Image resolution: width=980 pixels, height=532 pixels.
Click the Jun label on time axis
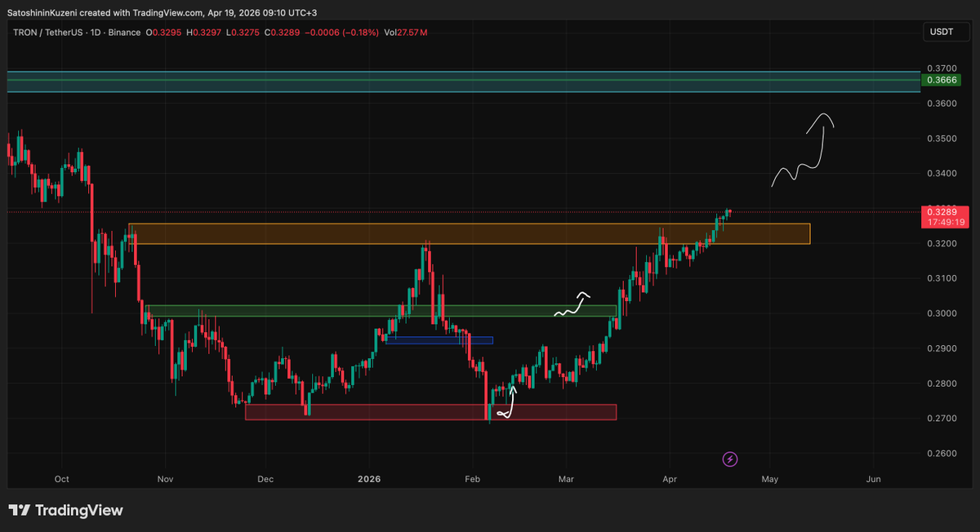click(x=873, y=480)
